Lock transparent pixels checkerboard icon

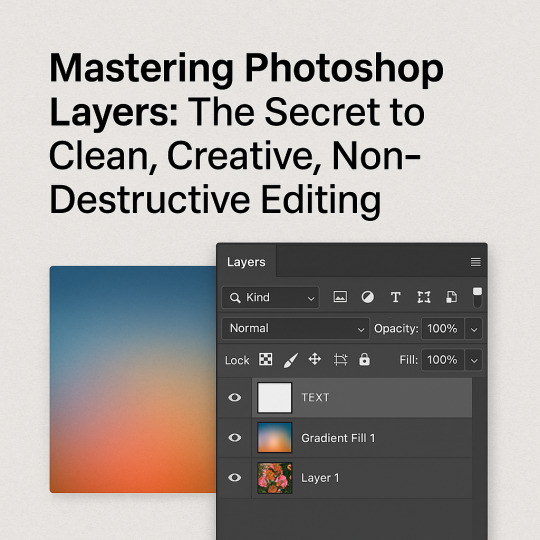coord(265,359)
